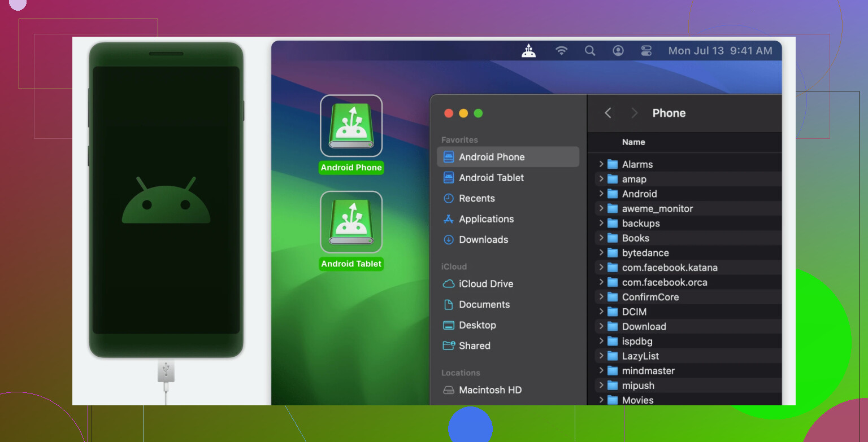Viewport: 868px width, 442px height.
Task: Select the bytedance folder name
Action: (645, 252)
